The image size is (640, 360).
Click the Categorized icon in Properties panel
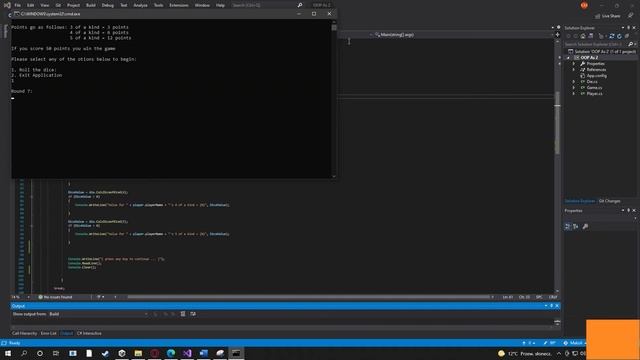568,227
